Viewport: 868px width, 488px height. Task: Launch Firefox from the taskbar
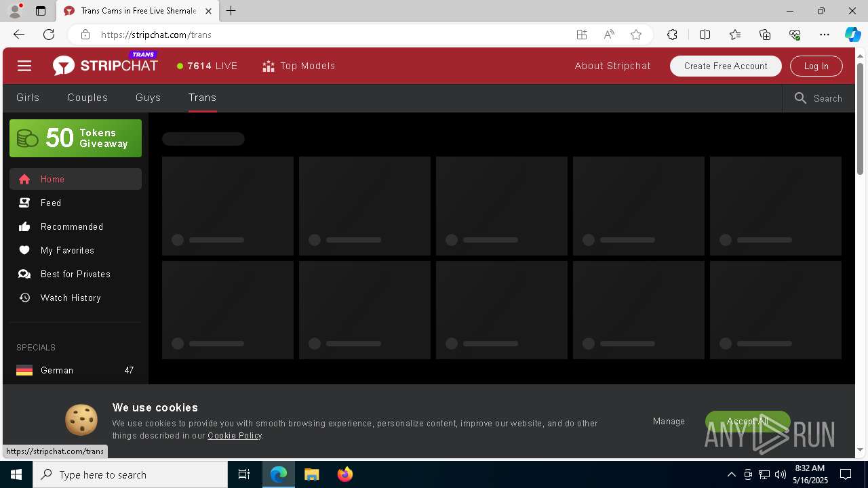pyautogui.click(x=345, y=474)
